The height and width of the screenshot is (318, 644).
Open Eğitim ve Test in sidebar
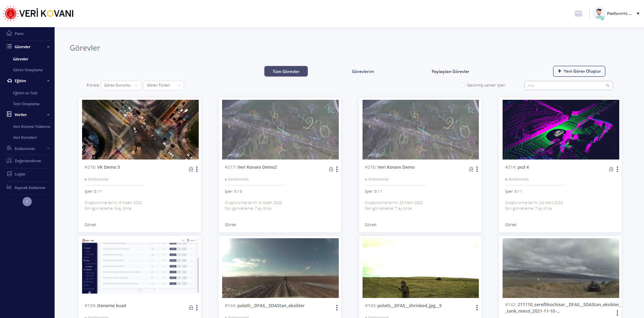[25, 93]
